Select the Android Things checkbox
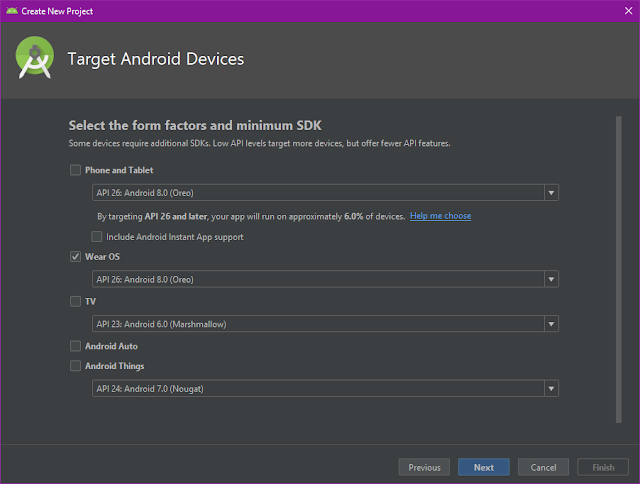This screenshot has height=484, width=640. 75,366
